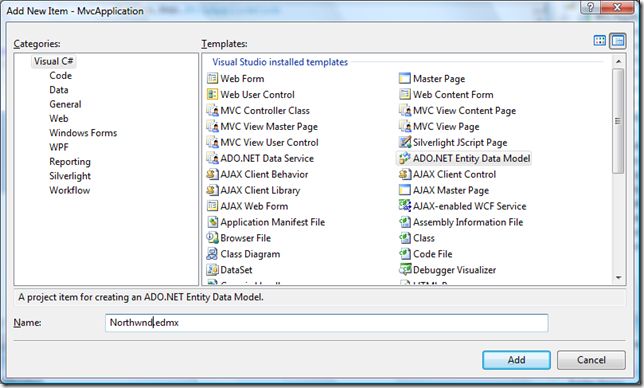Open the WPF category
644x388 pixels.
[59, 147]
